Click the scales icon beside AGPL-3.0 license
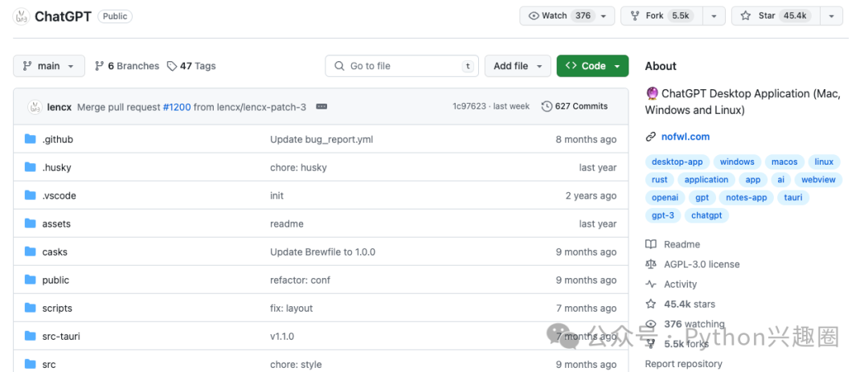The width and height of the screenshot is (868, 372). tap(651, 264)
